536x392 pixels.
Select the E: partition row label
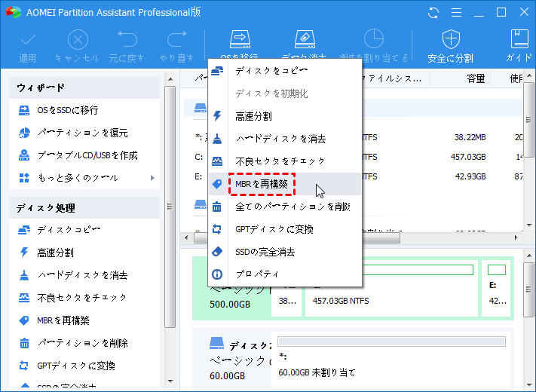click(198, 176)
